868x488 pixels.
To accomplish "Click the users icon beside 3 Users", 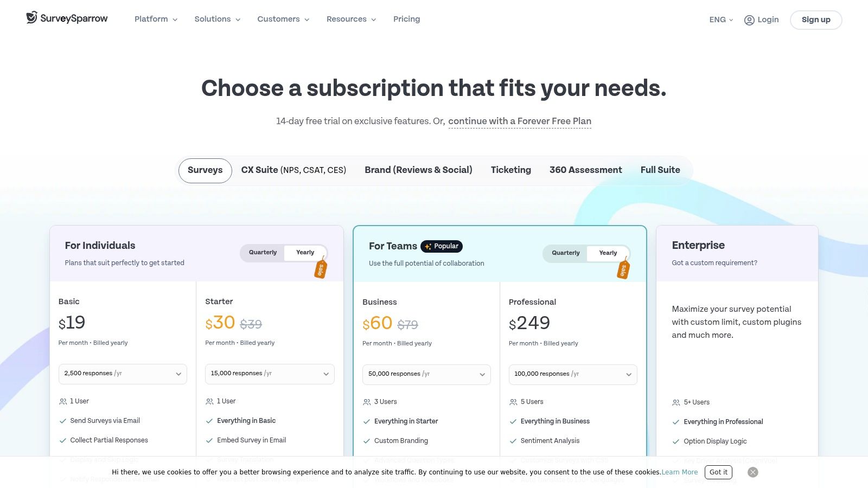I will point(367,402).
